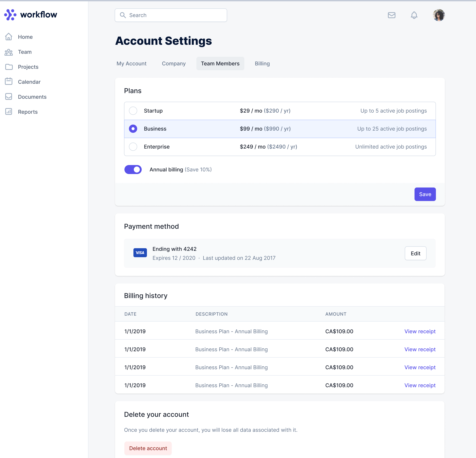
Task: Click into the Search field
Action: click(171, 15)
